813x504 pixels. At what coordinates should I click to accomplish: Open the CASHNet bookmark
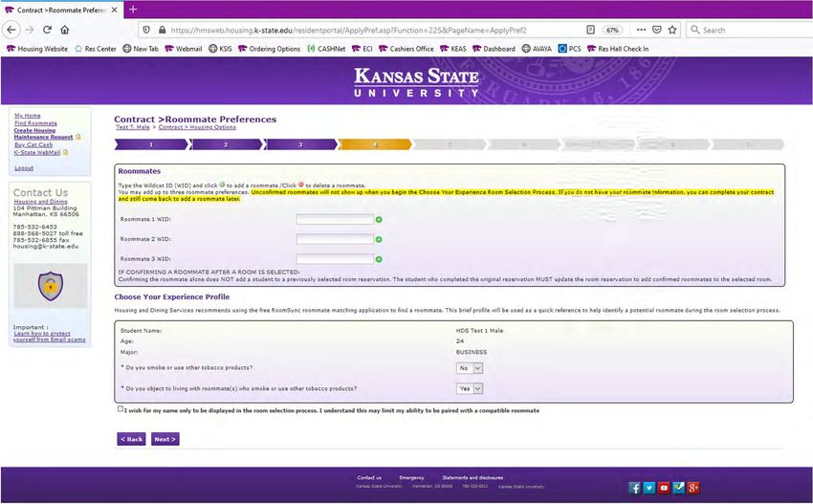click(x=326, y=49)
